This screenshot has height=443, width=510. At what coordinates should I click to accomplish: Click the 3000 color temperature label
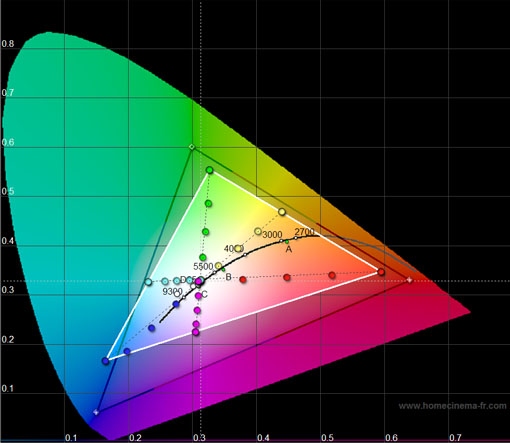(x=272, y=235)
